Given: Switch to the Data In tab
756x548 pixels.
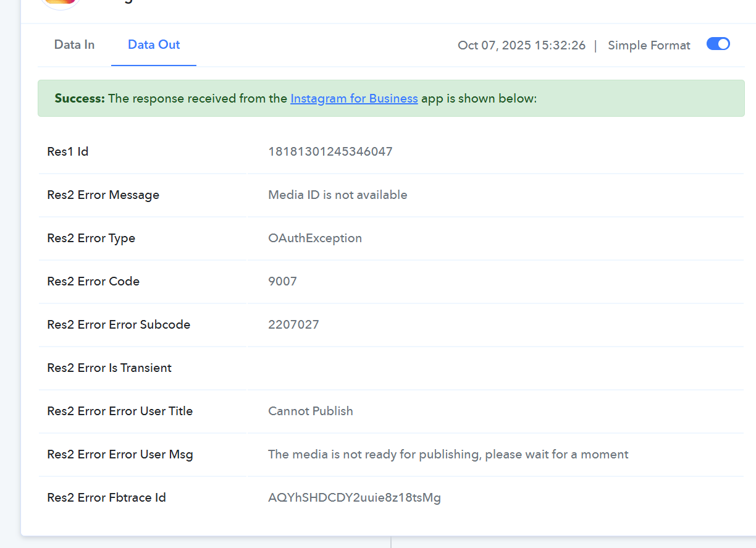Looking at the screenshot, I should tap(74, 45).
